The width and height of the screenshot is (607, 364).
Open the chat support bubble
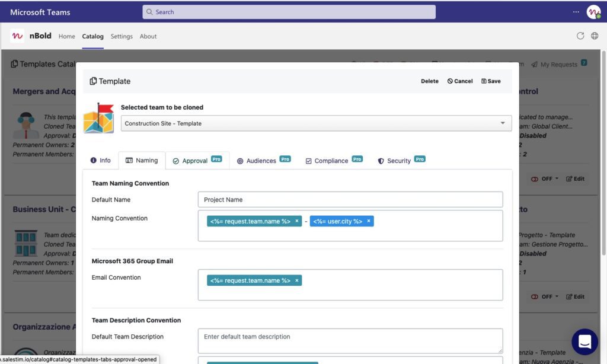click(584, 341)
